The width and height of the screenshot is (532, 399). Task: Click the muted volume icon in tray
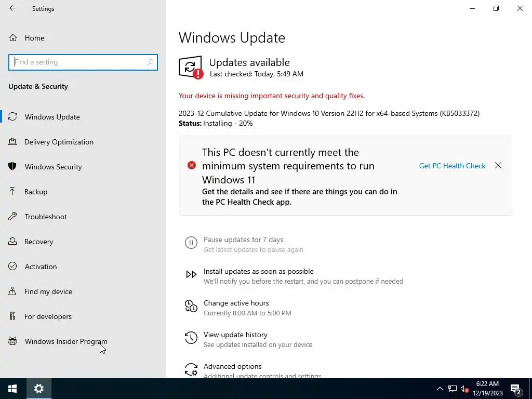tap(465, 389)
